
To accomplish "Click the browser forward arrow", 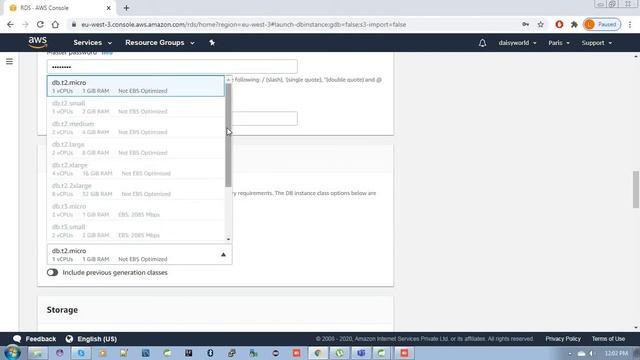I will coord(25,24).
